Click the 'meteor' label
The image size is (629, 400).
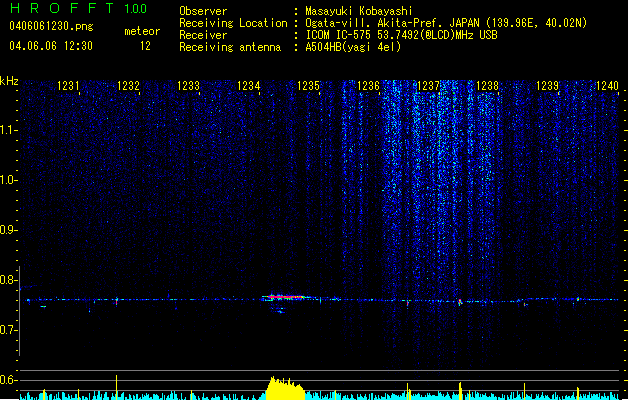[142, 31]
